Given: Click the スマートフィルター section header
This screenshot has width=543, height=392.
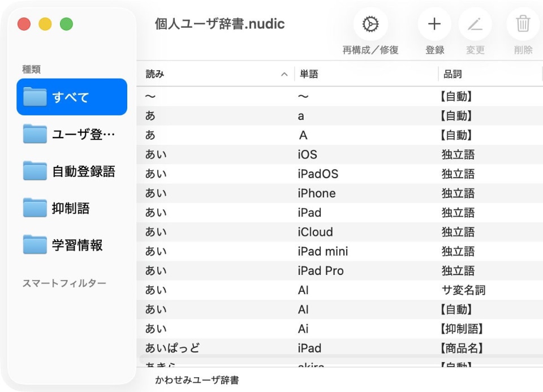Looking at the screenshot, I should click(x=64, y=283).
